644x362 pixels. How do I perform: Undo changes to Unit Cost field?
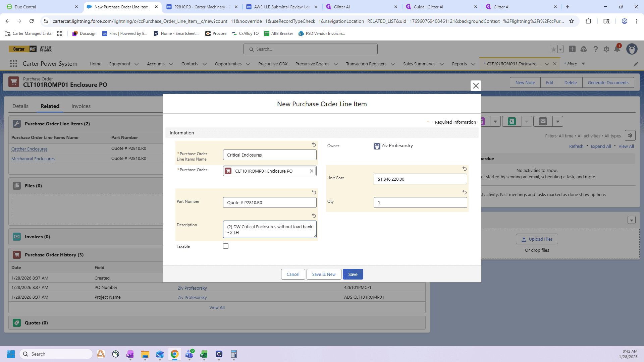click(x=465, y=169)
